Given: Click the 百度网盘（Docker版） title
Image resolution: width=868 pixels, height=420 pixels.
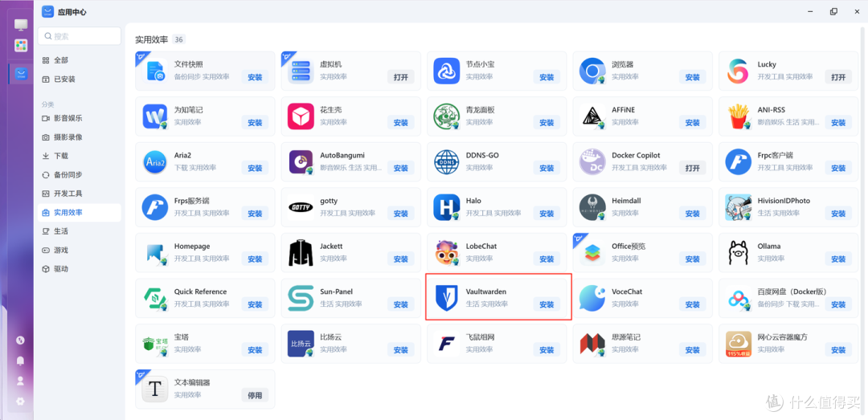Looking at the screenshot, I should click(792, 292).
